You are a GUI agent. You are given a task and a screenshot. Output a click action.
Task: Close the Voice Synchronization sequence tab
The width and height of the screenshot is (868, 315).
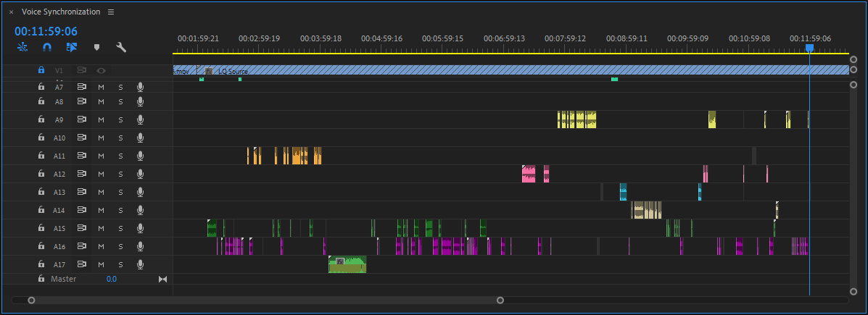click(x=11, y=12)
